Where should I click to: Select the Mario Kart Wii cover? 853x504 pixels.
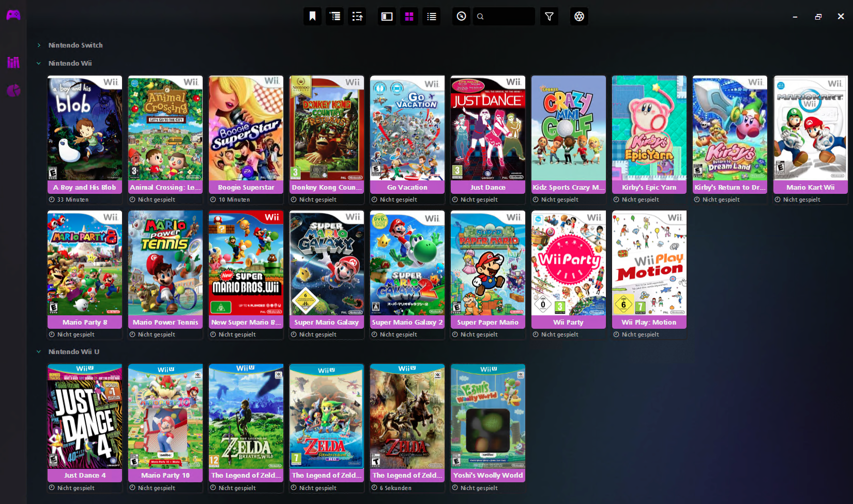point(811,128)
